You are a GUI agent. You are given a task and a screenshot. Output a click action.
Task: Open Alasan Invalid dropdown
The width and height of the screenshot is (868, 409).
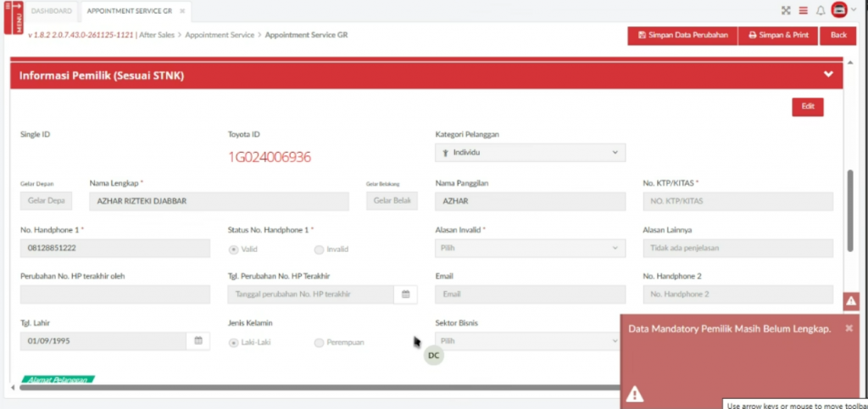point(530,249)
